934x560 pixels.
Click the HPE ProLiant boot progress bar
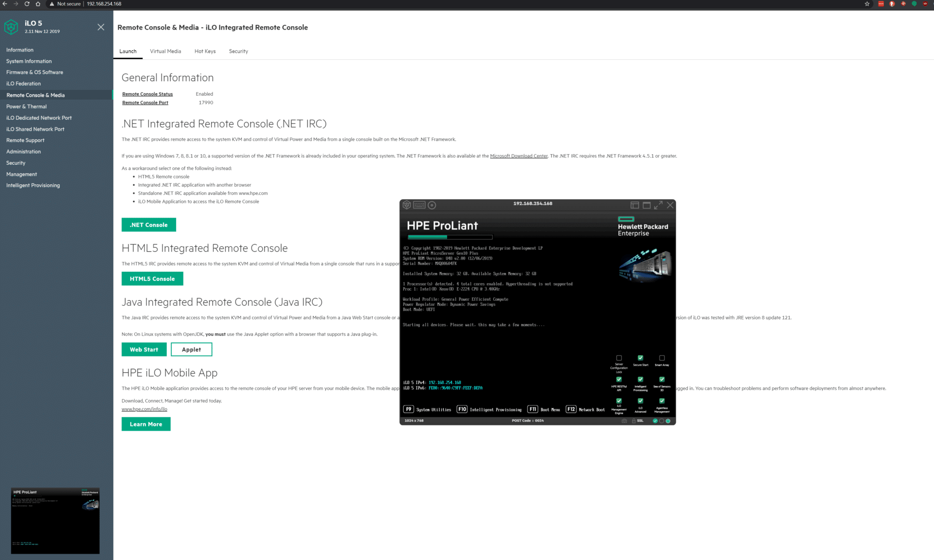coord(450,237)
